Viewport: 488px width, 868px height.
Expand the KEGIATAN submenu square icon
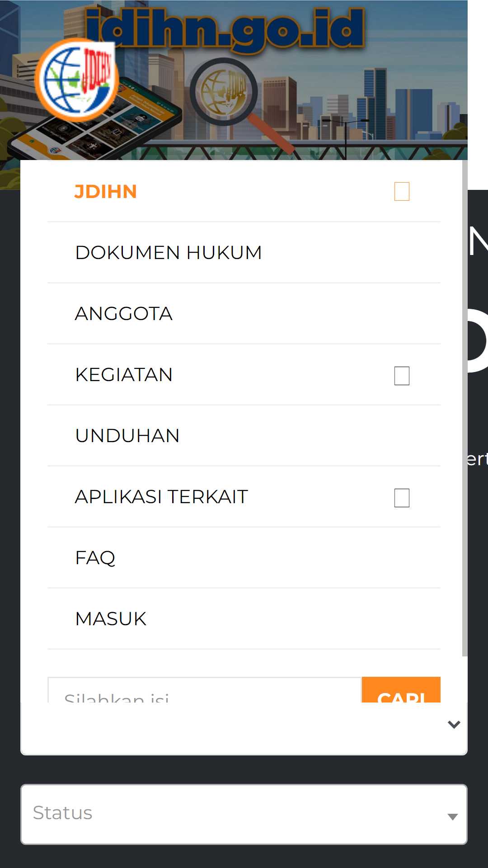coord(402,376)
